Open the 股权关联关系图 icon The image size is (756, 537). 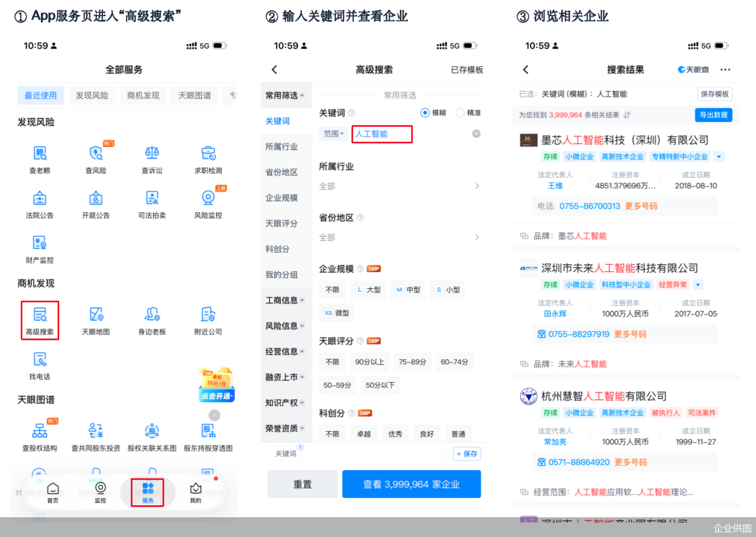click(152, 431)
